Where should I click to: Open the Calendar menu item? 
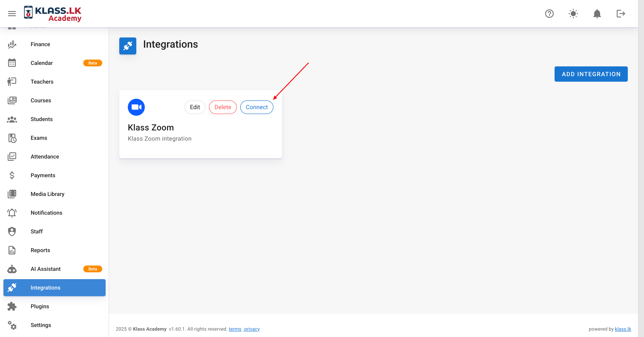tap(42, 63)
